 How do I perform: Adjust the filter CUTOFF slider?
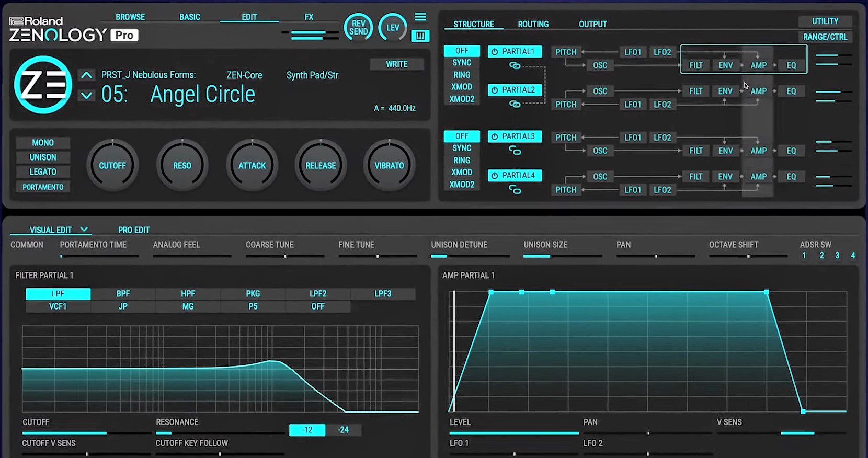coord(86,433)
